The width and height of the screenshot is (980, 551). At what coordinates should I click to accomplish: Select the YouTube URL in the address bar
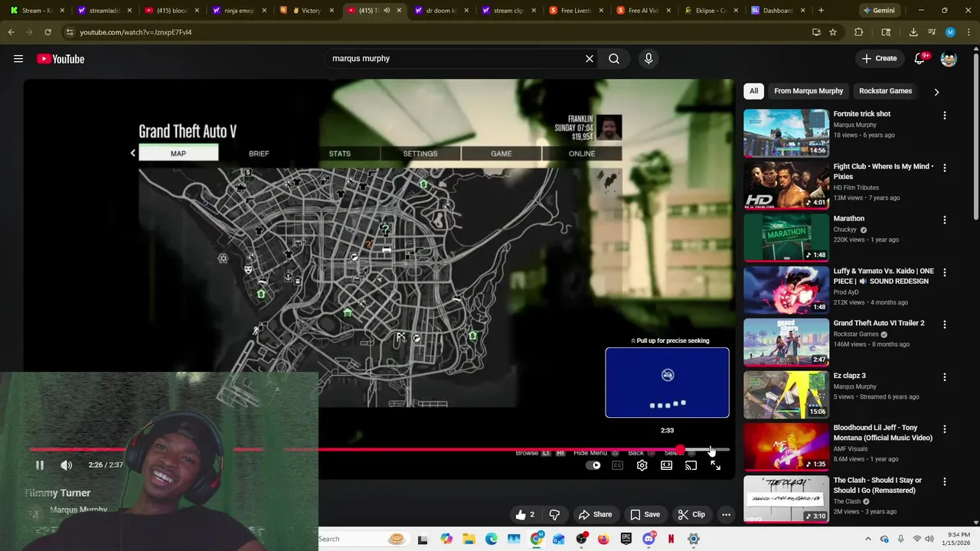click(136, 32)
